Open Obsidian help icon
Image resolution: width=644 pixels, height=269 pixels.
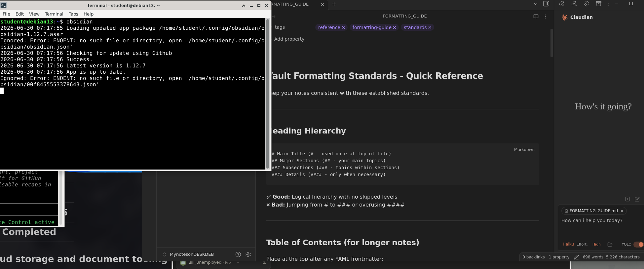pos(238,254)
